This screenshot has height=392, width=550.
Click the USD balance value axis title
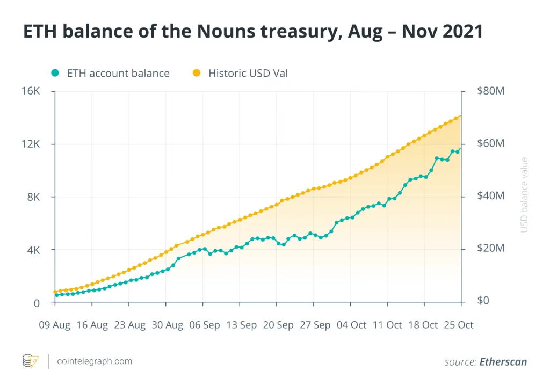coord(525,195)
